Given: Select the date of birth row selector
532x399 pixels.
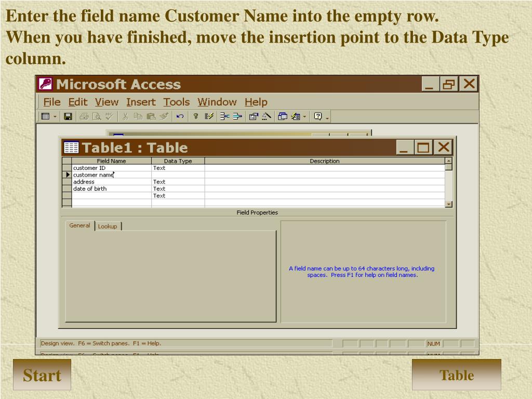Looking at the screenshot, I should coord(67,189).
